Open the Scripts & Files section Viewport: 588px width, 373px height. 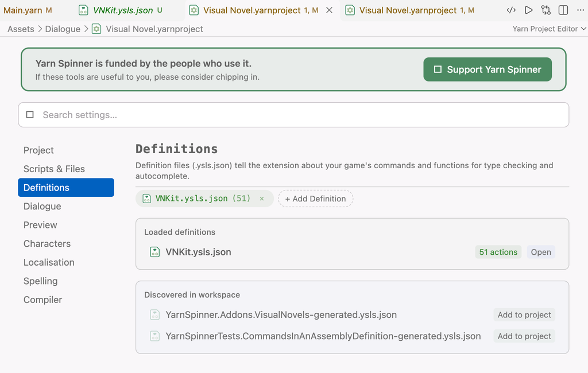coord(66,169)
